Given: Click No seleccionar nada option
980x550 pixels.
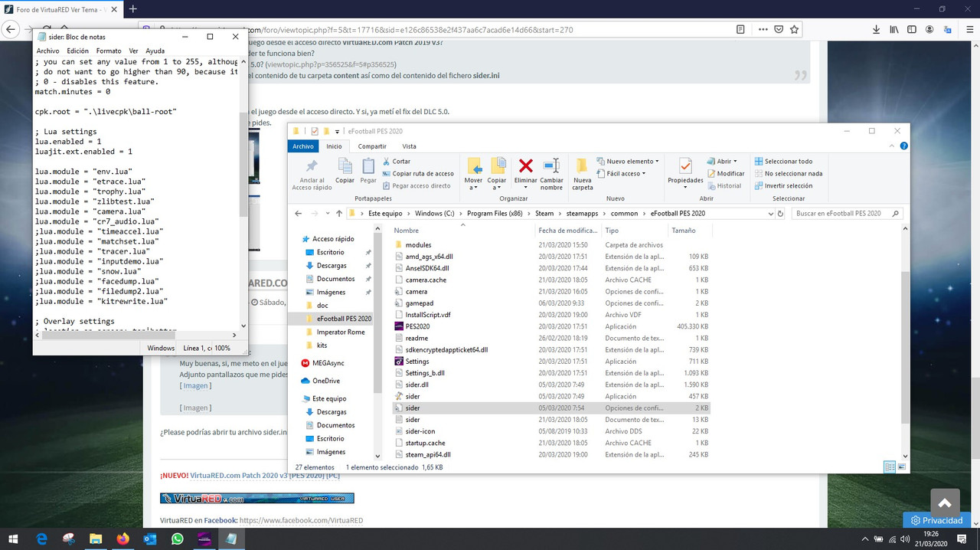Looking at the screenshot, I should [x=789, y=174].
